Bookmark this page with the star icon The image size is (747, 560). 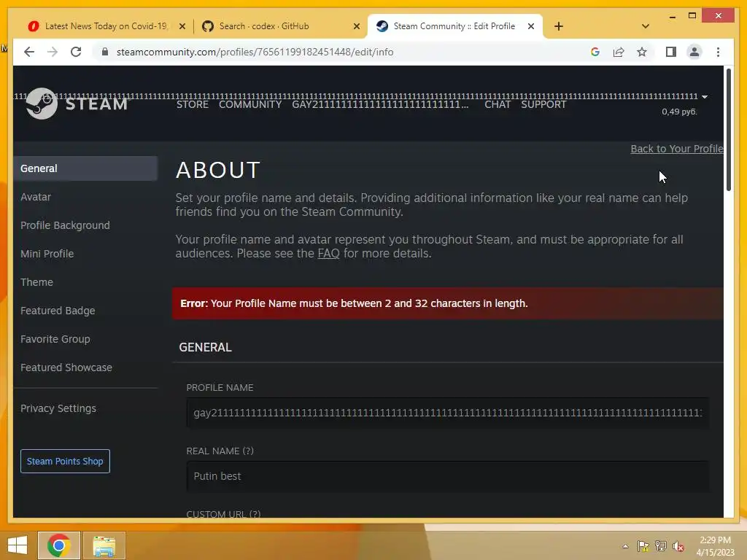coord(642,52)
